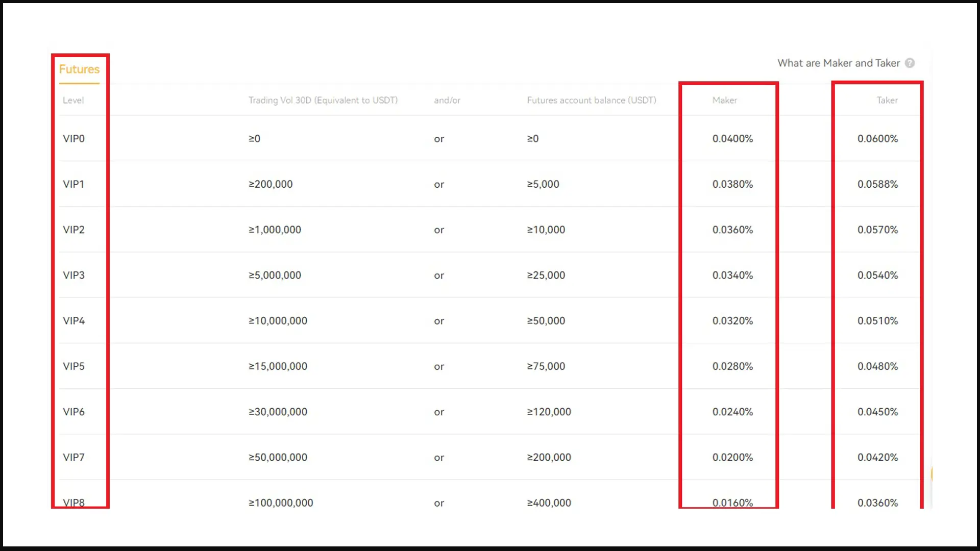Click the ≥1,000,000 trading volume cell
This screenshot has height=551, width=980.
[x=275, y=230]
